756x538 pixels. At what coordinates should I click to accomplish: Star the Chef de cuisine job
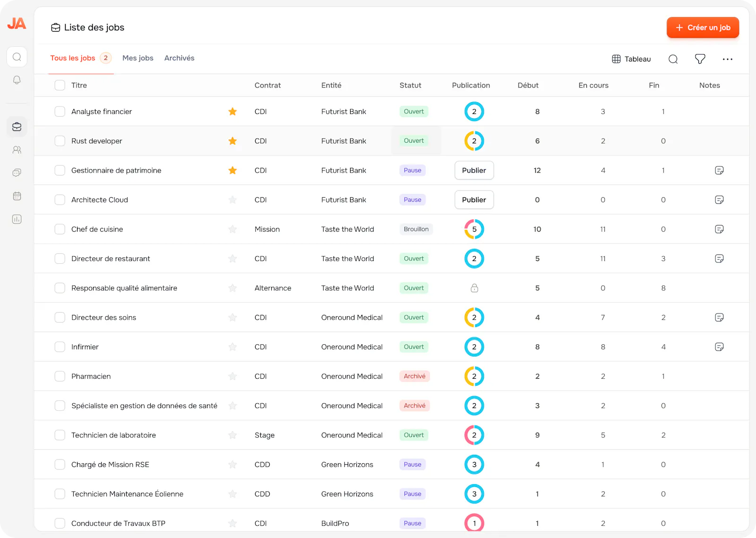click(x=232, y=229)
